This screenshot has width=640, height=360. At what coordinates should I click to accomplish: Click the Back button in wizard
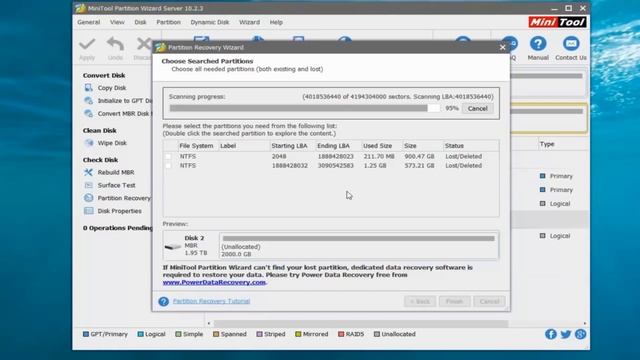tap(420, 302)
